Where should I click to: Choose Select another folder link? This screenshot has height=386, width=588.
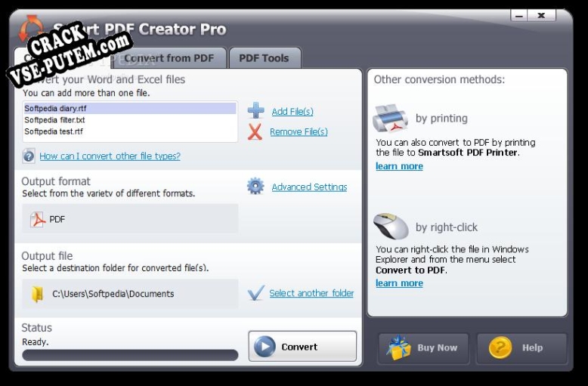(x=311, y=293)
